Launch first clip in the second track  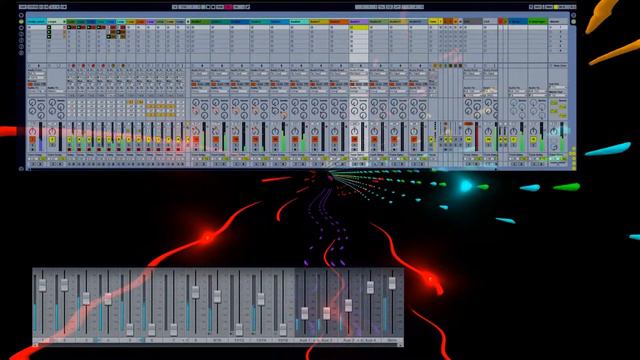pyautogui.click(x=49, y=27)
